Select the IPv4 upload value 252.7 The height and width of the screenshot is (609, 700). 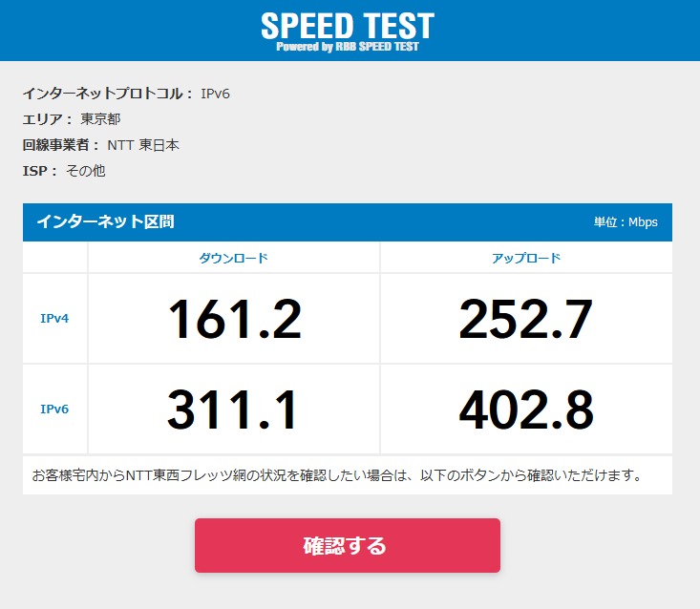pyautogui.click(x=526, y=319)
